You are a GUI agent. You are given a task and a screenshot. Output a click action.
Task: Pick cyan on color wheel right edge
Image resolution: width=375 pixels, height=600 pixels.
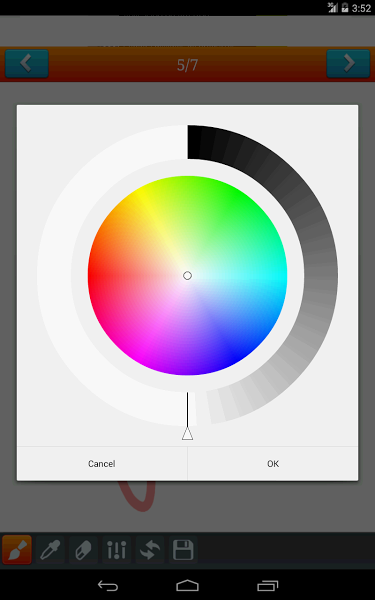coord(282,276)
